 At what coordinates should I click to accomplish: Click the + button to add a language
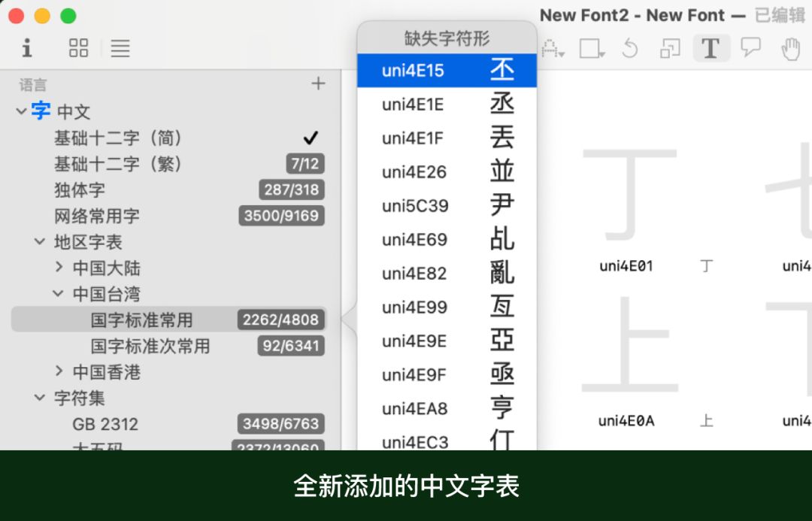tap(317, 83)
